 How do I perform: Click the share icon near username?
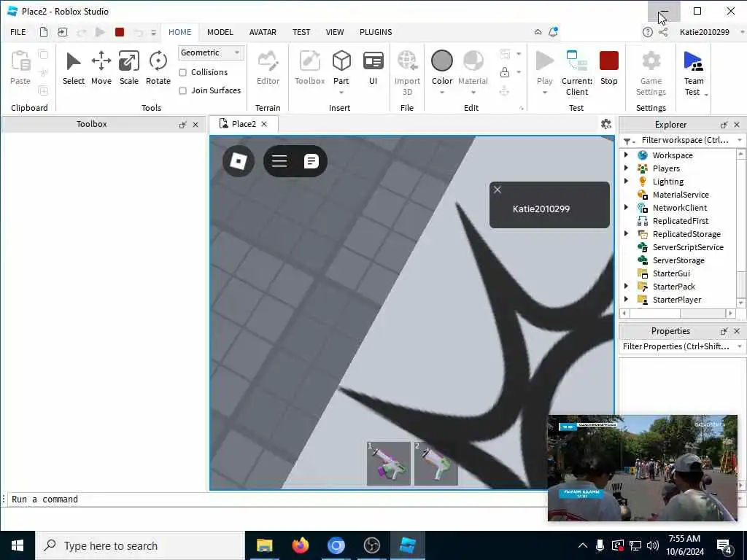click(x=662, y=32)
